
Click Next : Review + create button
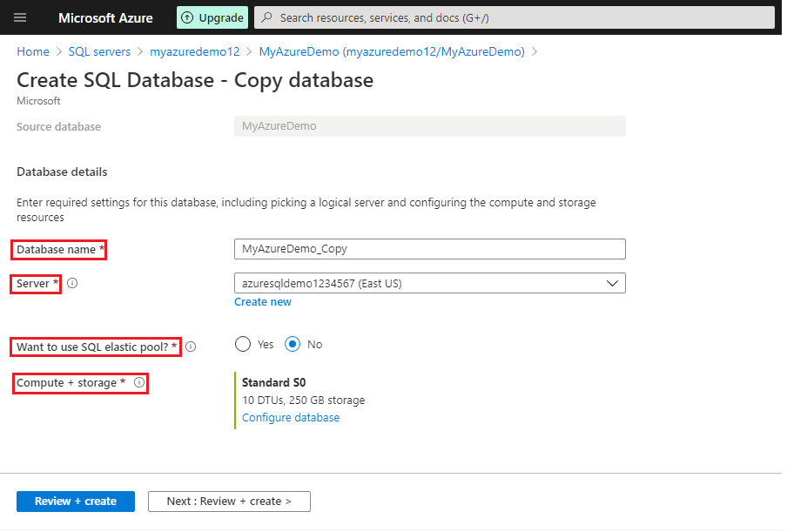(229, 502)
